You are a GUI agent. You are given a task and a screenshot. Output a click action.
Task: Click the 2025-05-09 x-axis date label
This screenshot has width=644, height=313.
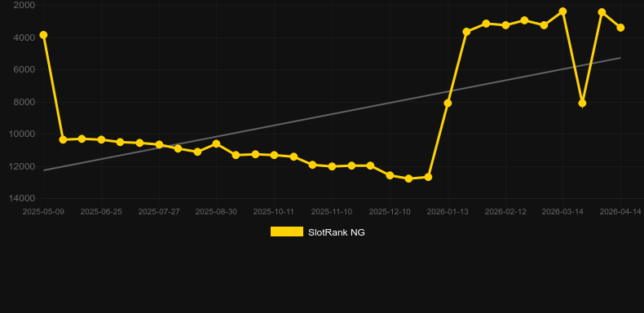tap(43, 212)
